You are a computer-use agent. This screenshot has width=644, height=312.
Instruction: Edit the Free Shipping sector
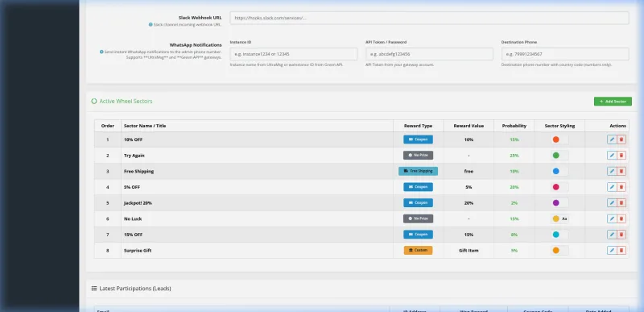point(612,171)
